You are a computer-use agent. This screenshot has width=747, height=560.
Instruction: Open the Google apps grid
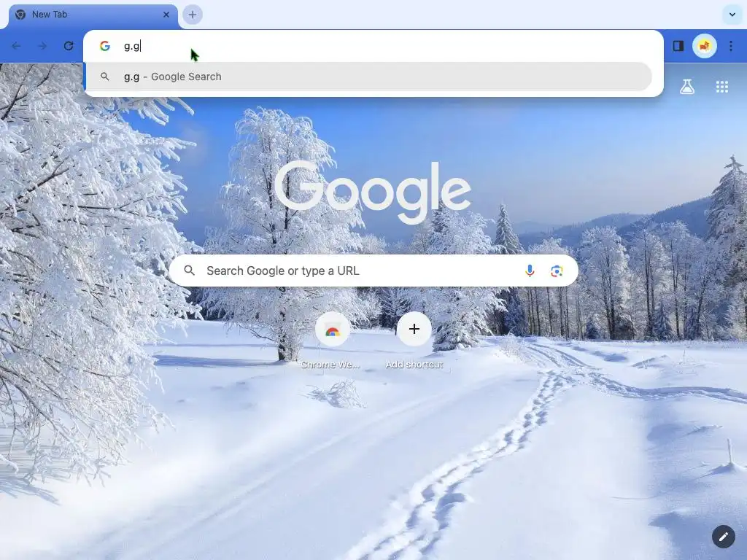point(721,87)
